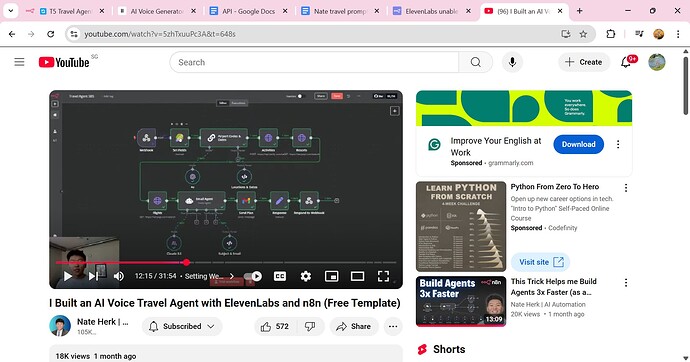Toggle closed captions on the player
This screenshot has height=362, width=690.
(x=280, y=276)
